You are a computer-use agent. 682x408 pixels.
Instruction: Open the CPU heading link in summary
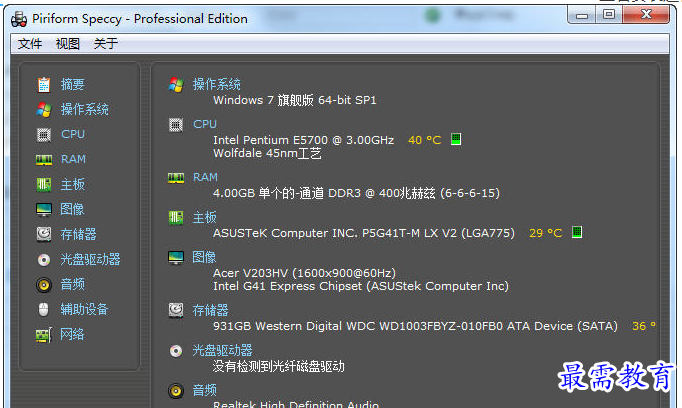coord(205,124)
